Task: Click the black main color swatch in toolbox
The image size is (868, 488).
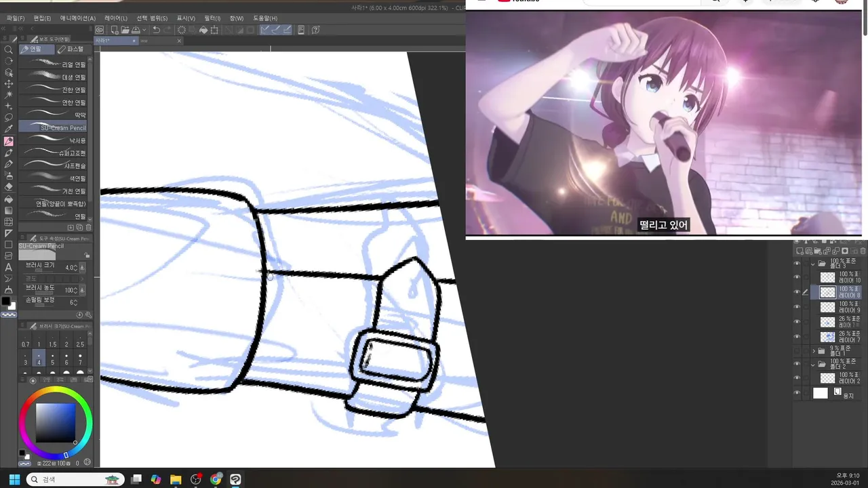Action: click(6, 300)
